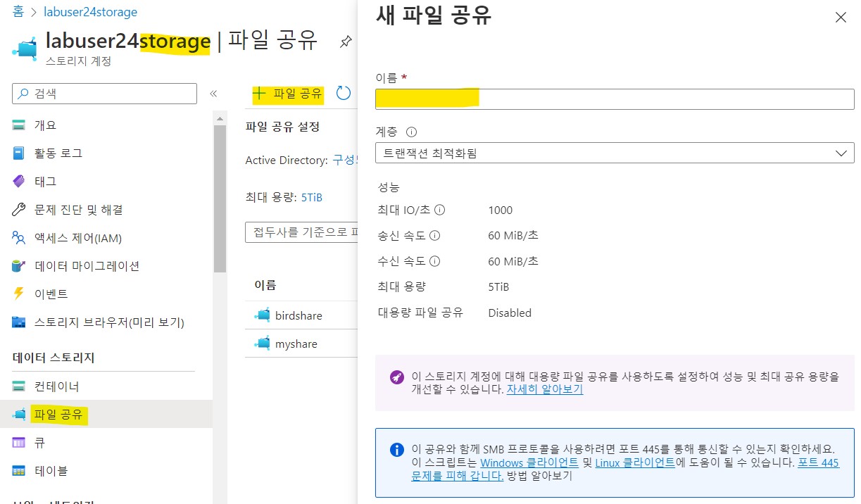Select 이벤트 in the sidebar
This screenshot has height=504, width=861.
click(x=106, y=294)
